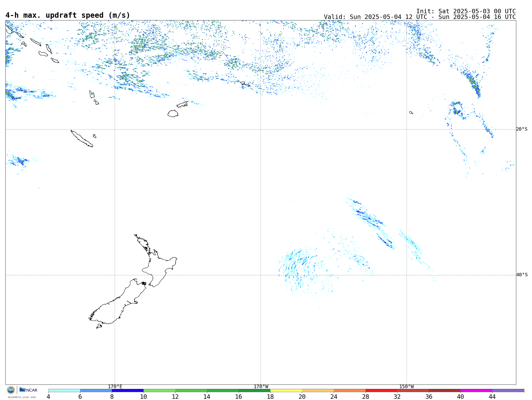
Task: Click the Samoa islands outline
Action: click(x=245, y=84)
